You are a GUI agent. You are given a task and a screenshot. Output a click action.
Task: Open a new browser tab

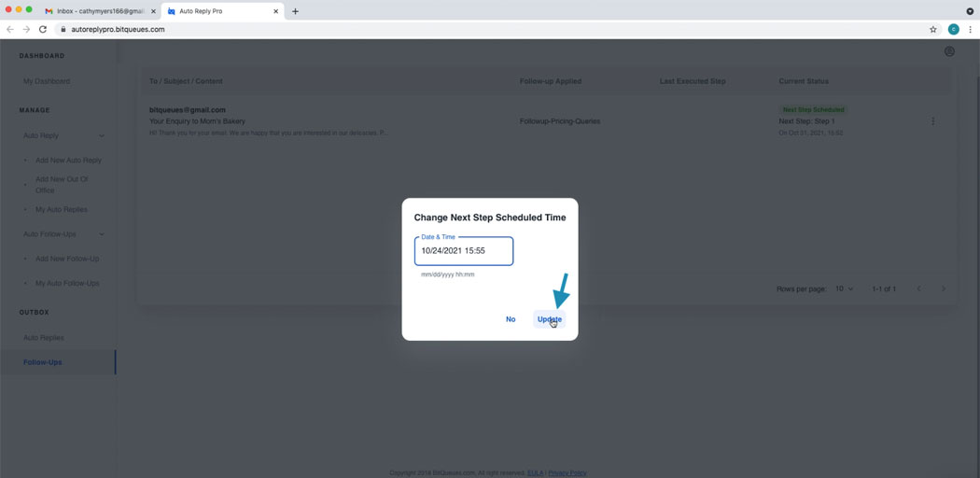click(x=295, y=11)
